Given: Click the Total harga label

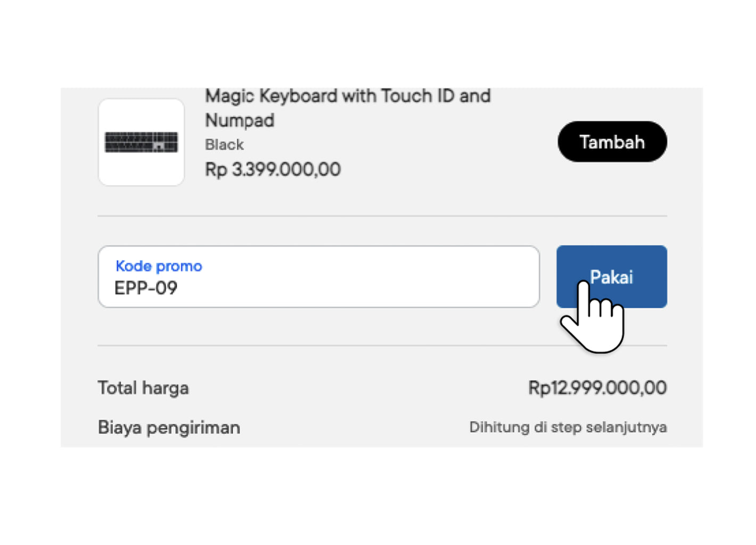Looking at the screenshot, I should coord(143,388).
